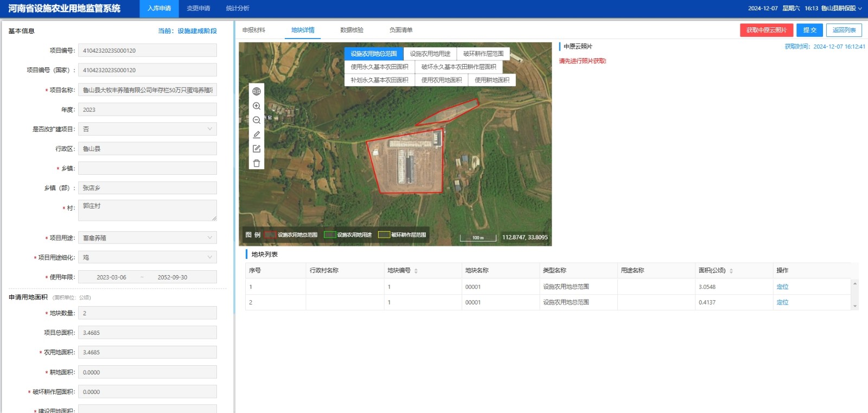
Task: Zoom out the map with magnifier minus
Action: [x=257, y=120]
